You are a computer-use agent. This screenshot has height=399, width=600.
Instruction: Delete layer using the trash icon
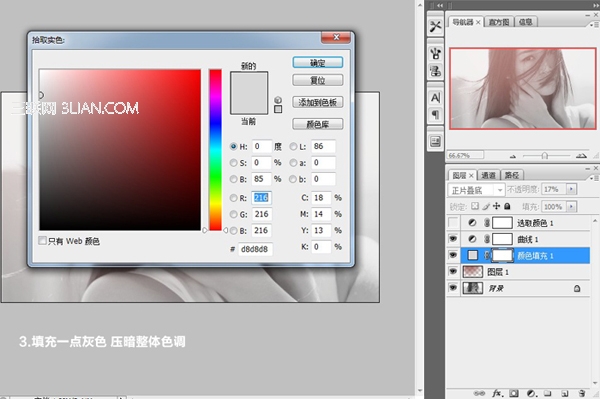pyautogui.click(x=582, y=393)
